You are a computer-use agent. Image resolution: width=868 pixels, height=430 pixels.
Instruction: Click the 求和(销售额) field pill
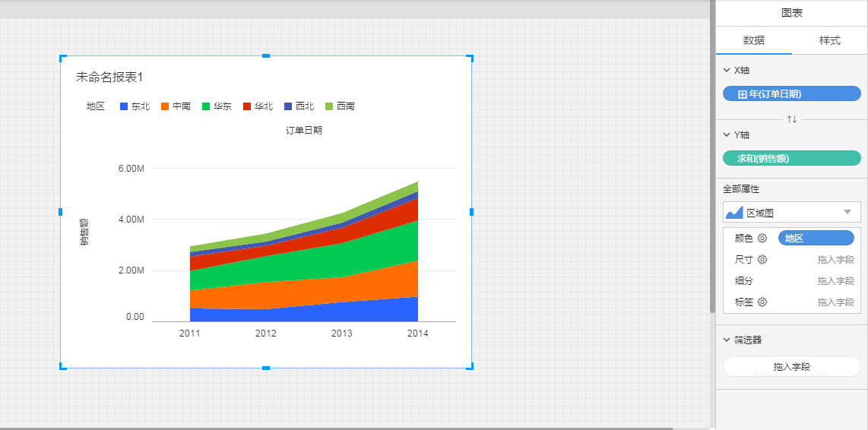pyautogui.click(x=791, y=158)
